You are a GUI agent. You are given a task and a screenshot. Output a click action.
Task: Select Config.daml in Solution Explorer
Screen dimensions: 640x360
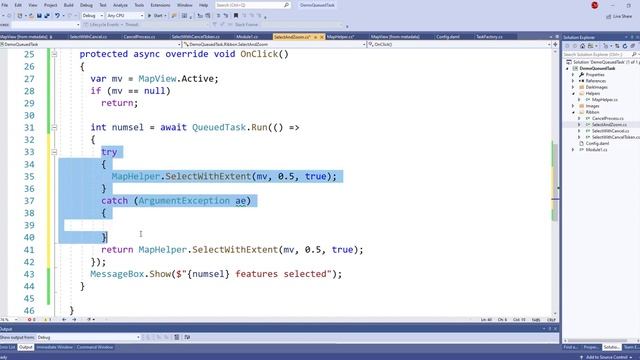(597, 143)
